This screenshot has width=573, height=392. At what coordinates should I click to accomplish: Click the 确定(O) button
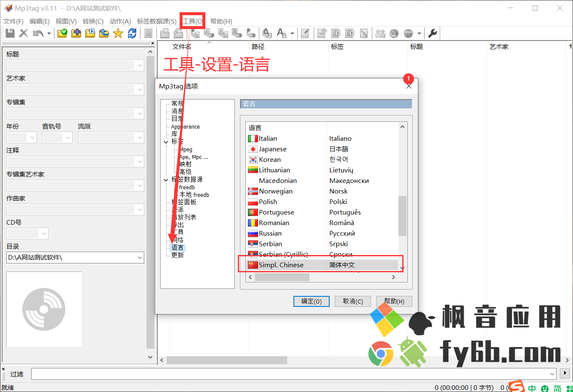tap(312, 301)
